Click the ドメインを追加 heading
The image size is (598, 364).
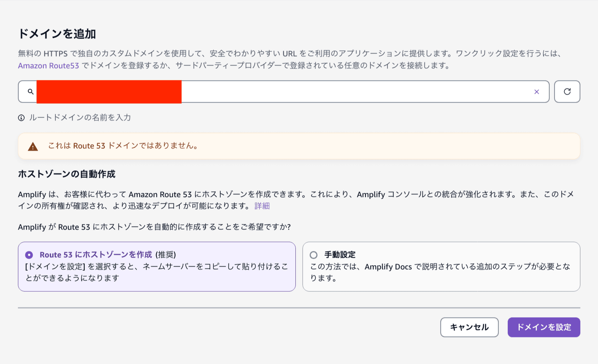click(57, 34)
